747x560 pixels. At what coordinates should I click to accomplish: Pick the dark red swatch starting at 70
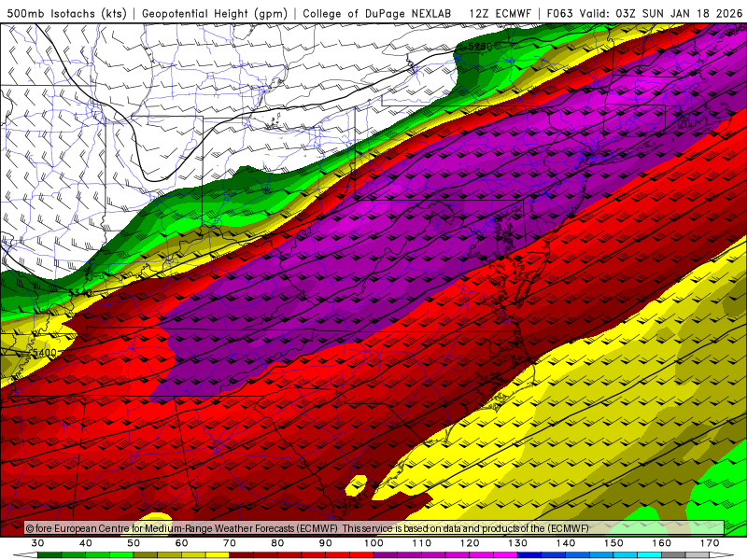[x=242, y=556]
